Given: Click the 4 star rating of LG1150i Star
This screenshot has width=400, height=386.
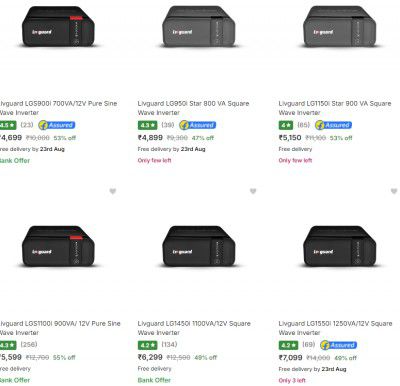Looking at the screenshot, I should (x=286, y=125).
